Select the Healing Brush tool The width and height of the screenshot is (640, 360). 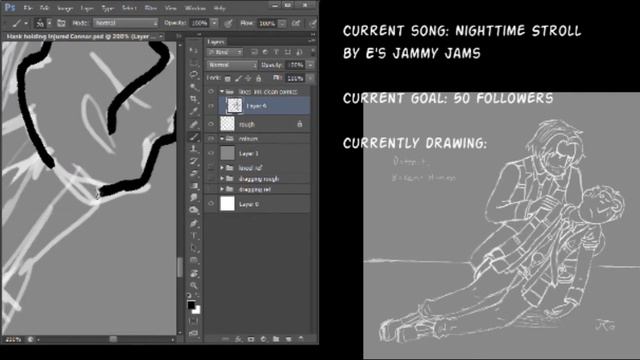click(x=194, y=124)
